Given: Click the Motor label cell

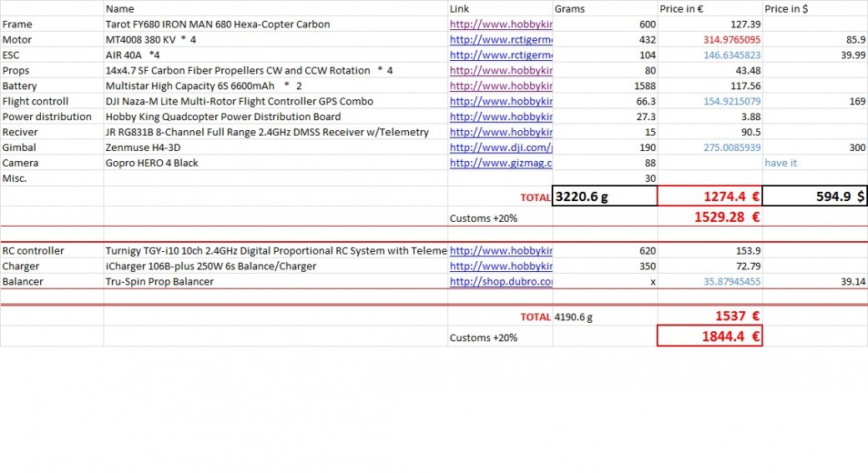Looking at the screenshot, I should 52,40.
